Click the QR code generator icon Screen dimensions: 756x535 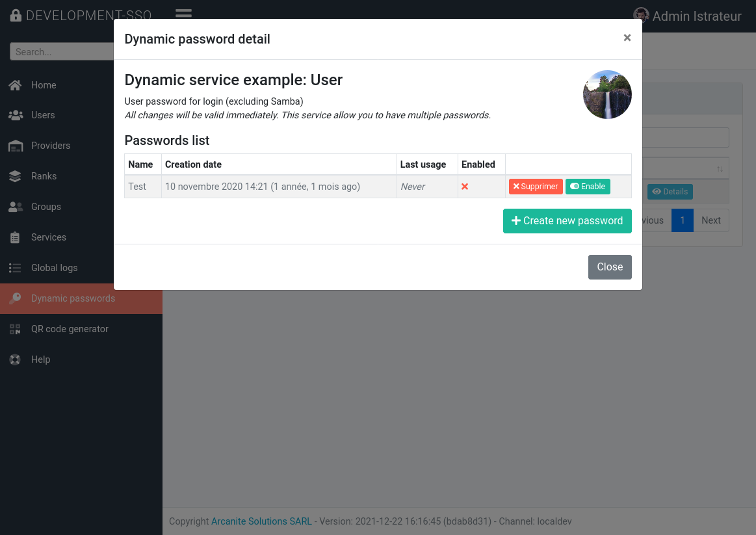coord(15,329)
